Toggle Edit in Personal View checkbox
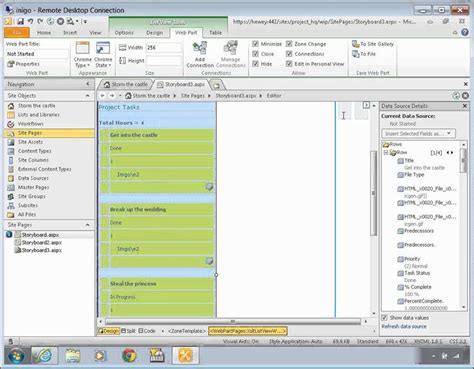 click(x=289, y=64)
